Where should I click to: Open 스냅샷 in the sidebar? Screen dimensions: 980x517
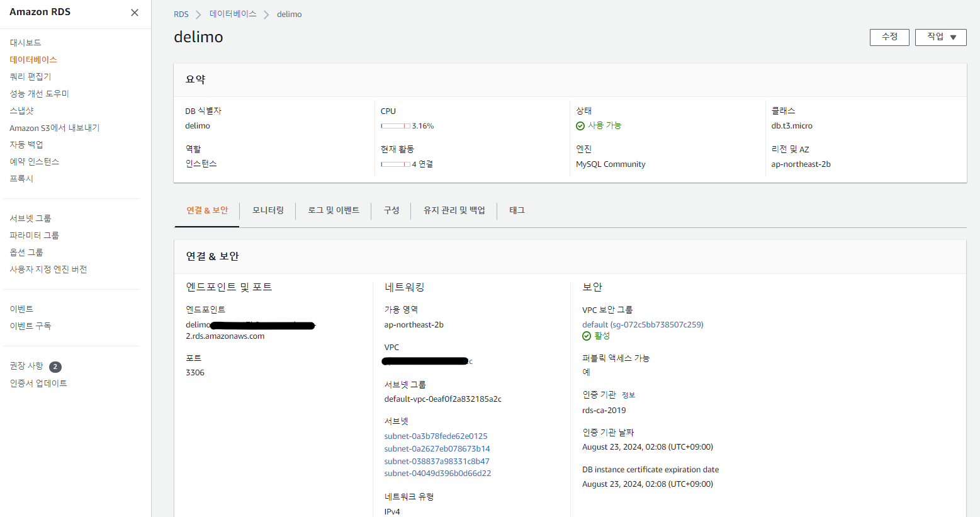click(21, 111)
